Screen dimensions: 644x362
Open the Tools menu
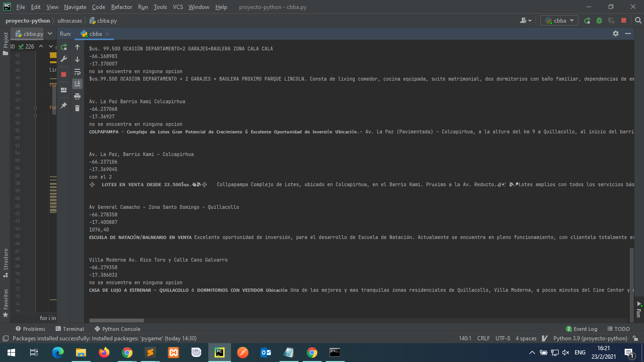(x=160, y=7)
